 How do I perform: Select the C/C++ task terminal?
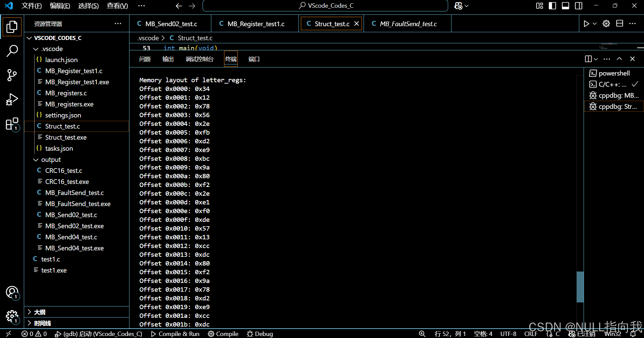[614, 84]
